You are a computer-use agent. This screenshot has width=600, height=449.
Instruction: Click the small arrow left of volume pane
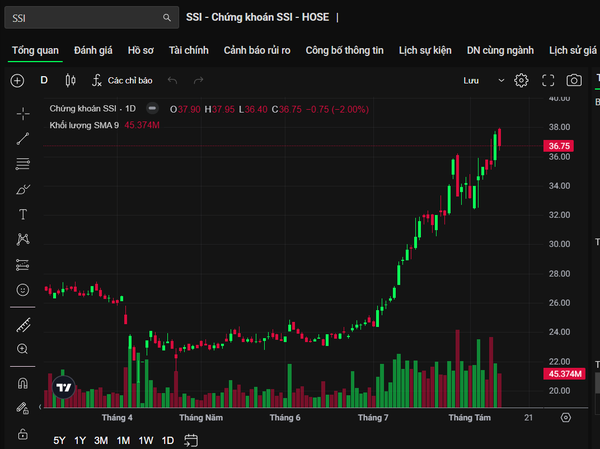click(40, 407)
